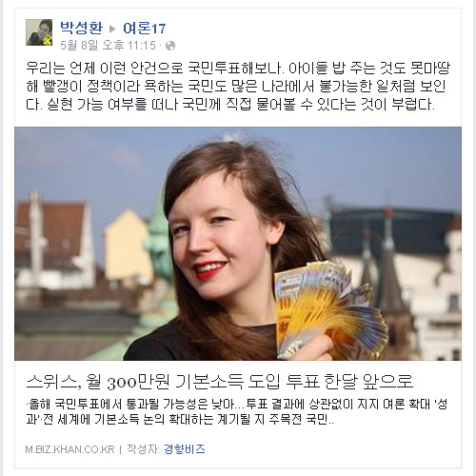
Task: Click the post line starting 우리는 언제 이런 안건으로
Action: pyautogui.click(x=238, y=68)
